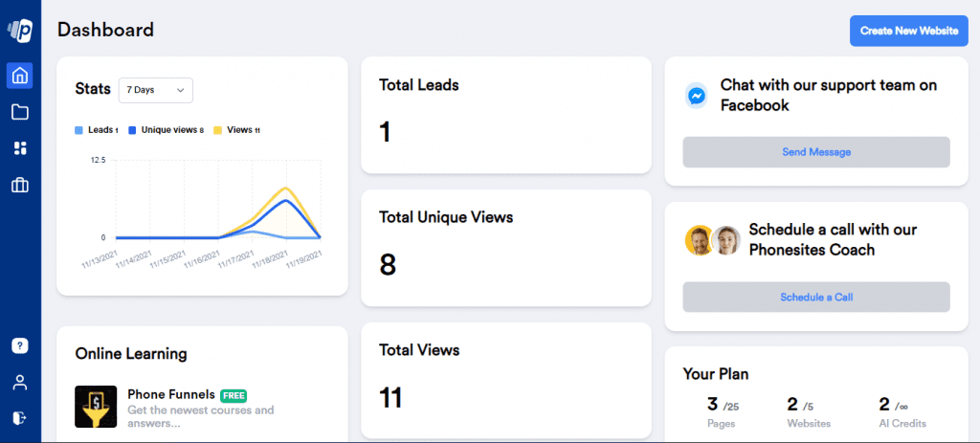Open the folder icon in sidebar

pyautogui.click(x=20, y=112)
